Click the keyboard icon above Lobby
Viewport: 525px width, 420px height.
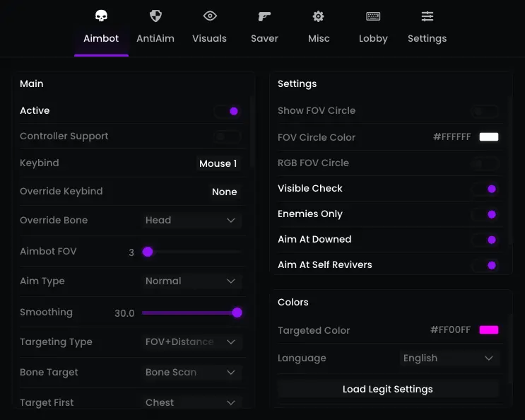tap(373, 16)
